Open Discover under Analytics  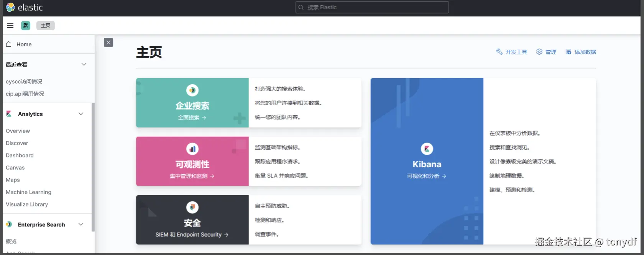[x=17, y=143]
